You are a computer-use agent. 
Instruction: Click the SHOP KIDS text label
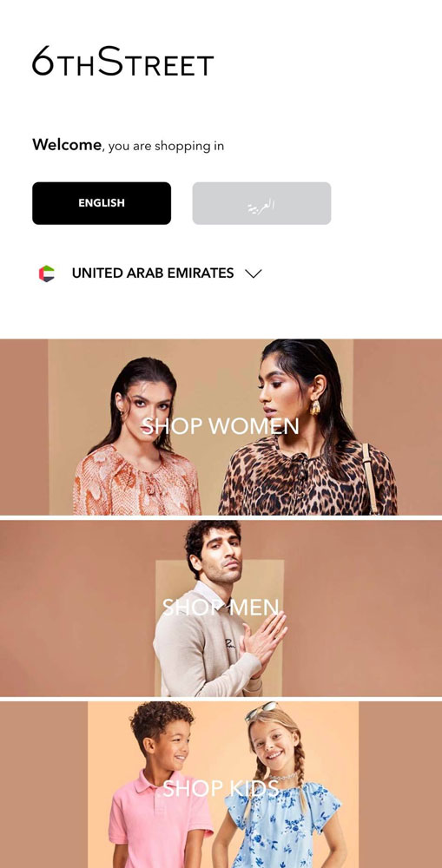(x=221, y=788)
